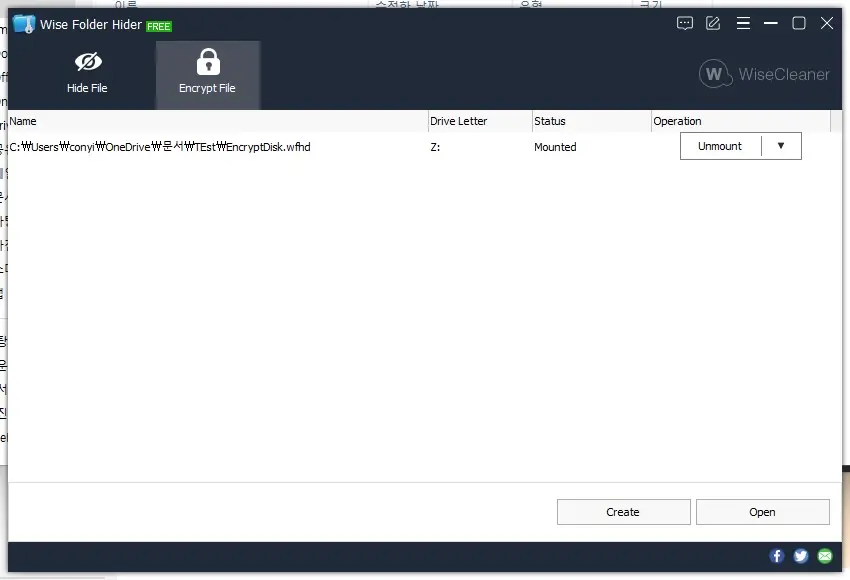The width and height of the screenshot is (850, 580).
Task: Select the Encrypt File tab
Action: click(x=208, y=74)
